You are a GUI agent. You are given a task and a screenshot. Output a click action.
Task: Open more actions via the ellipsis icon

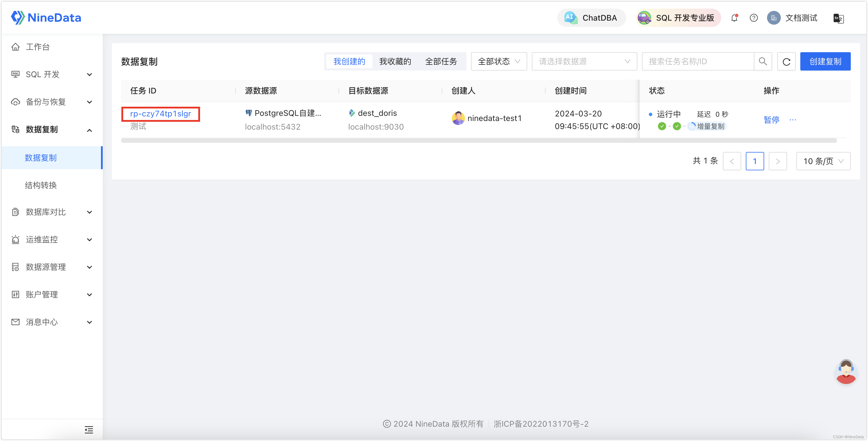[x=793, y=120]
